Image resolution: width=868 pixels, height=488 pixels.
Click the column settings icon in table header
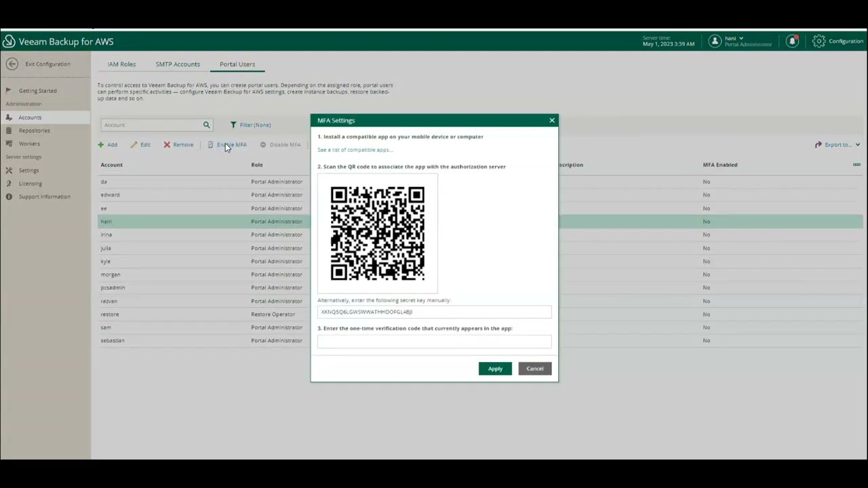[856, 165]
